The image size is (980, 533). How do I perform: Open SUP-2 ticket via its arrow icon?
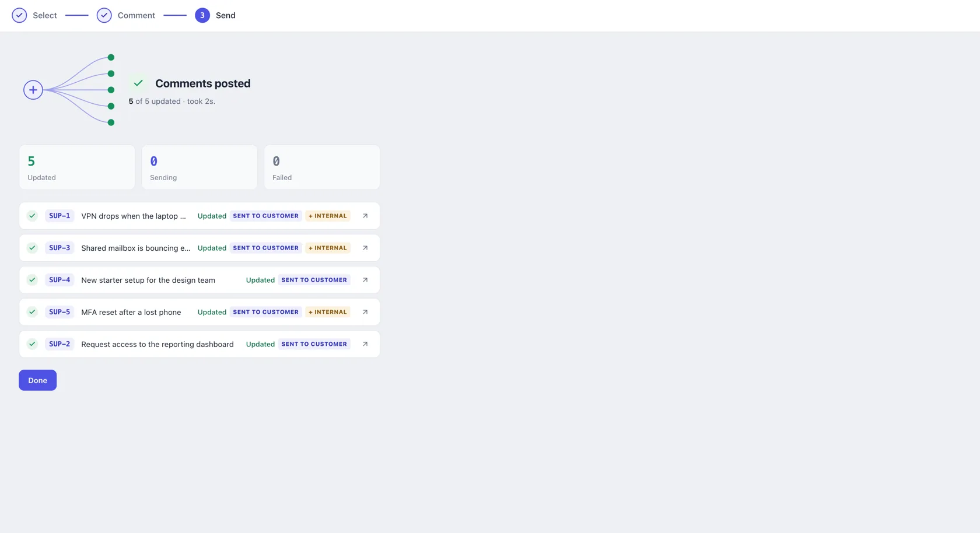pyautogui.click(x=365, y=344)
